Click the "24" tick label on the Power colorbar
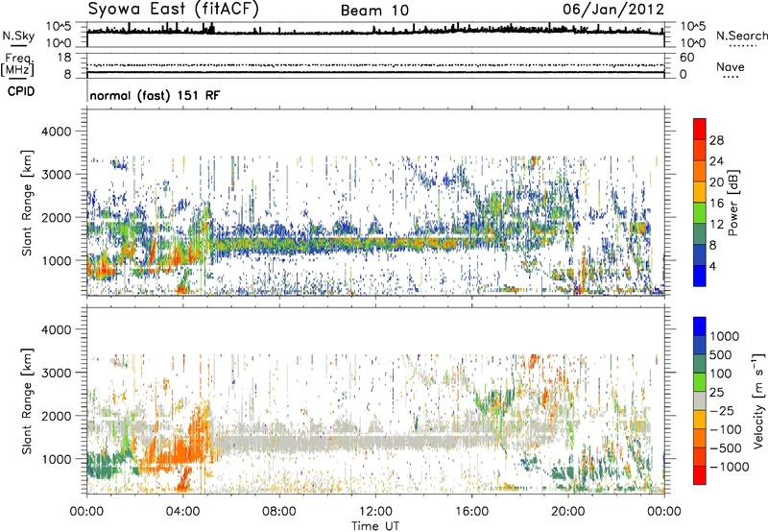The height and width of the screenshot is (532, 768). click(x=716, y=161)
